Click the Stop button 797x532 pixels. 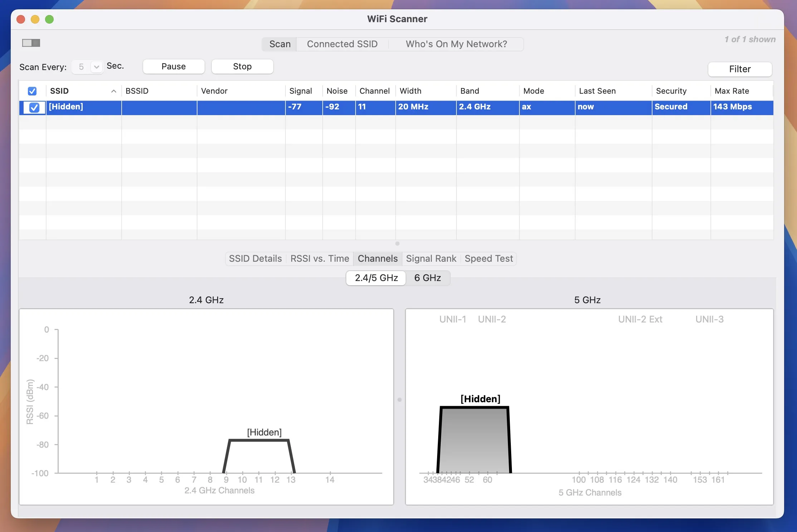click(x=242, y=66)
